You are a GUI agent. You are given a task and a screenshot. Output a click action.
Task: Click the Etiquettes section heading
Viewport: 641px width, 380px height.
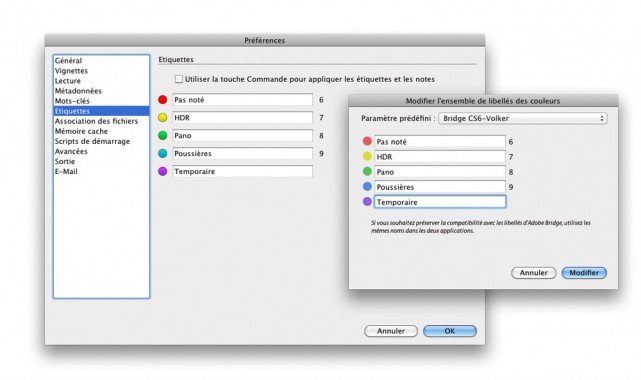(176, 60)
